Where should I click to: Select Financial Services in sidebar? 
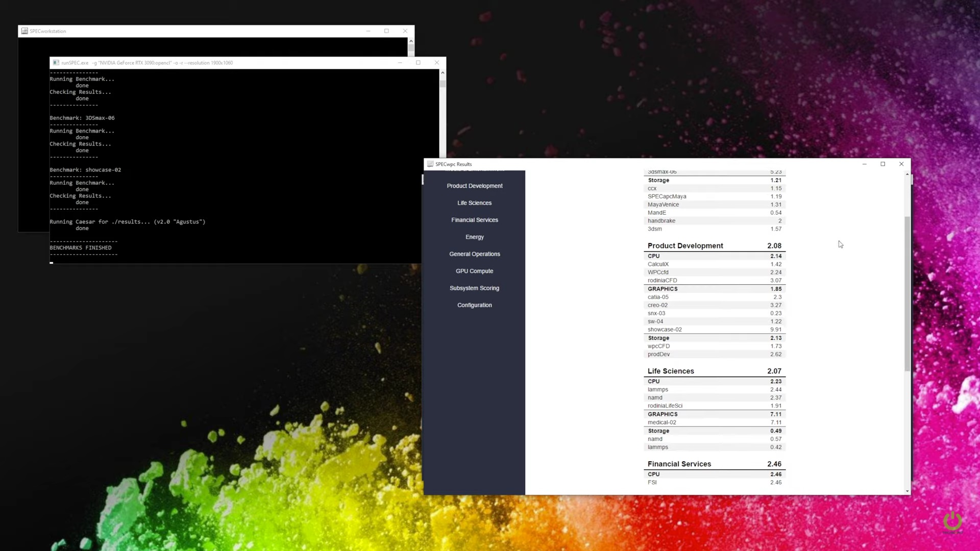474,220
